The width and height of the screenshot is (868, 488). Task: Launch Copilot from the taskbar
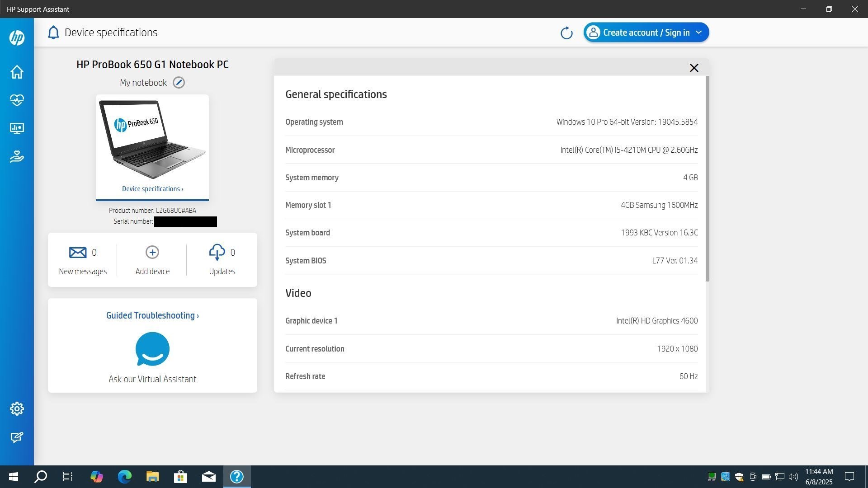tap(96, 477)
